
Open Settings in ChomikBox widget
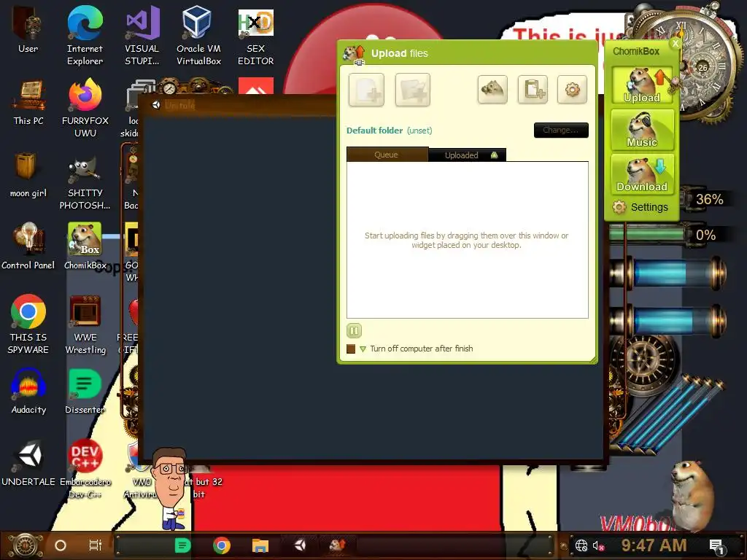640,207
